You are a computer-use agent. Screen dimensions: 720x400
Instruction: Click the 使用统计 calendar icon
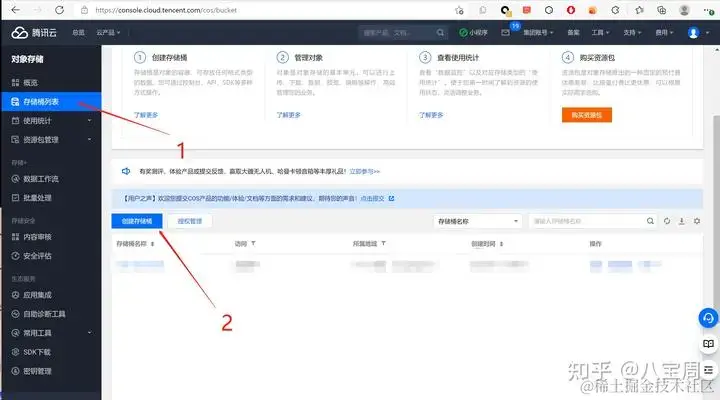pos(15,121)
